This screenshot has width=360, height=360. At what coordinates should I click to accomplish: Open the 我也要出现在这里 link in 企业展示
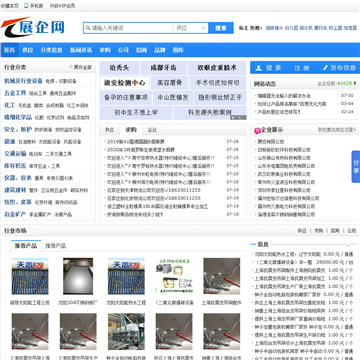pos(337,130)
